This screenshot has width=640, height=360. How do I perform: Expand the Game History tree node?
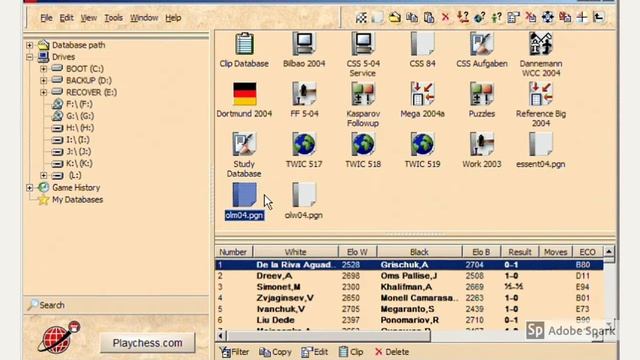[29, 187]
